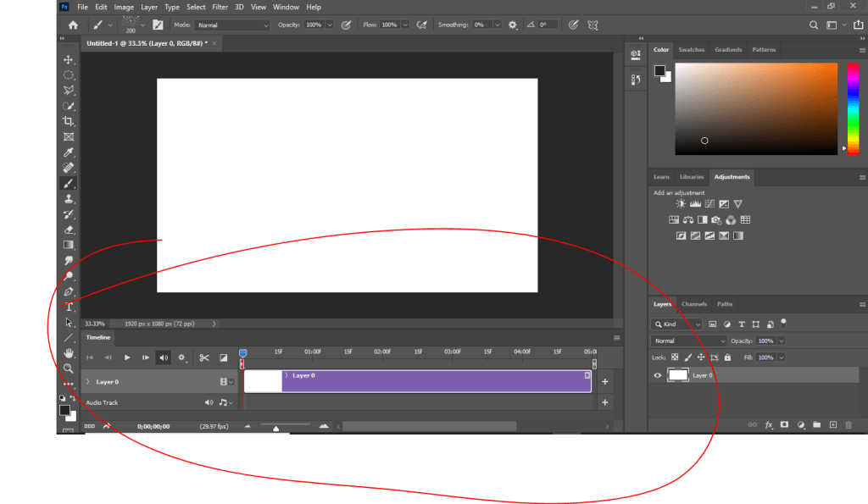Image resolution: width=868 pixels, height=504 pixels.
Task: Click the scissors split-at-playhead icon
Action: (x=203, y=358)
